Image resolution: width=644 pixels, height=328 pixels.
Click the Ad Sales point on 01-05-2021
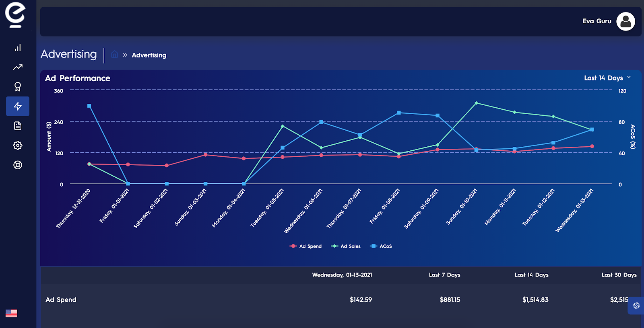283,126
